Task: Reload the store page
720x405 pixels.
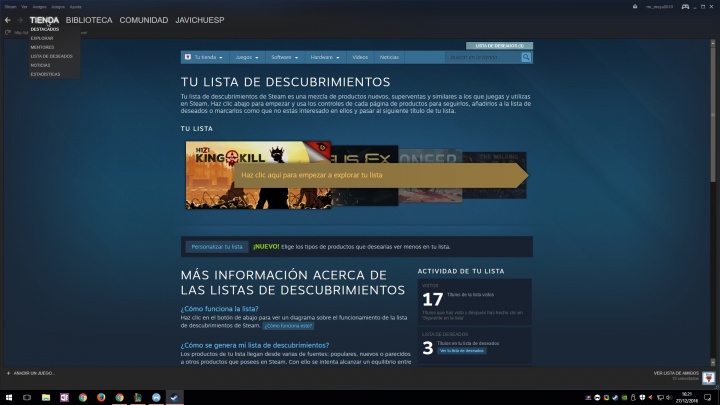Action: 7,33
